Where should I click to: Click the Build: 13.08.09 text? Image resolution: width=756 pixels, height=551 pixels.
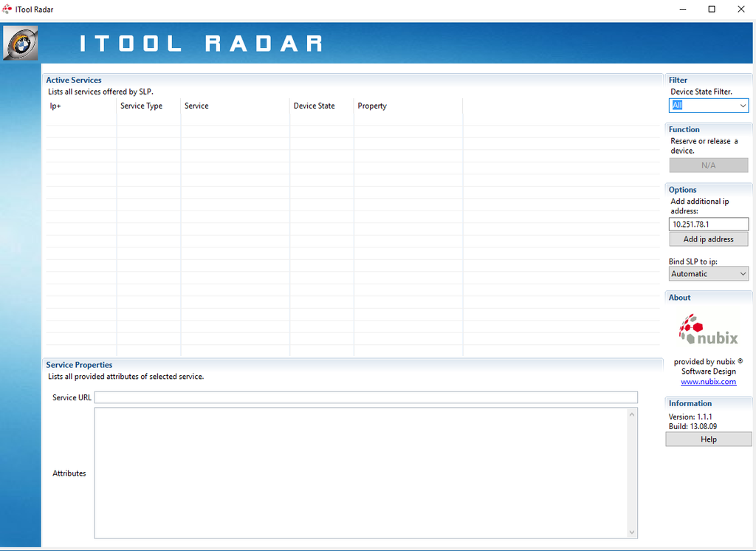point(693,426)
